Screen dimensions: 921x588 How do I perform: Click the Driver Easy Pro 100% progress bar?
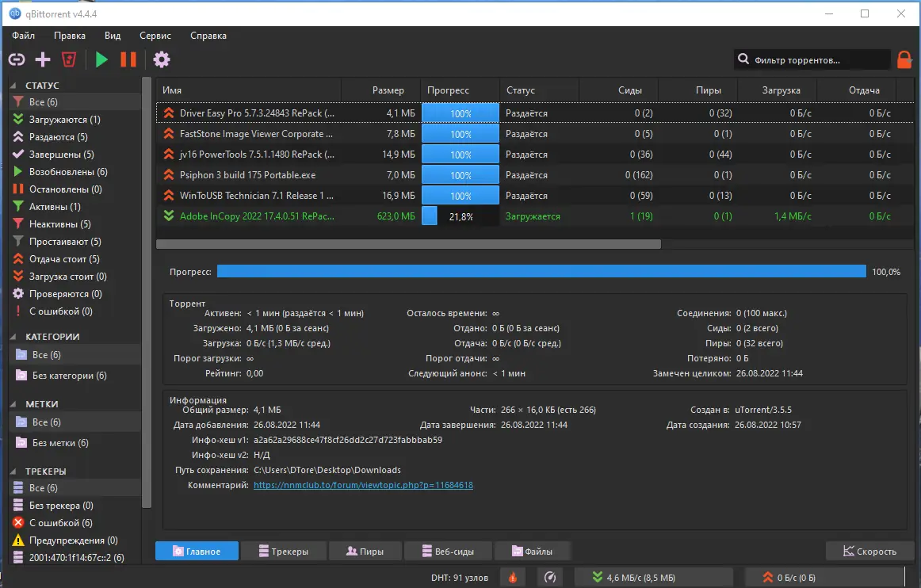(460, 113)
